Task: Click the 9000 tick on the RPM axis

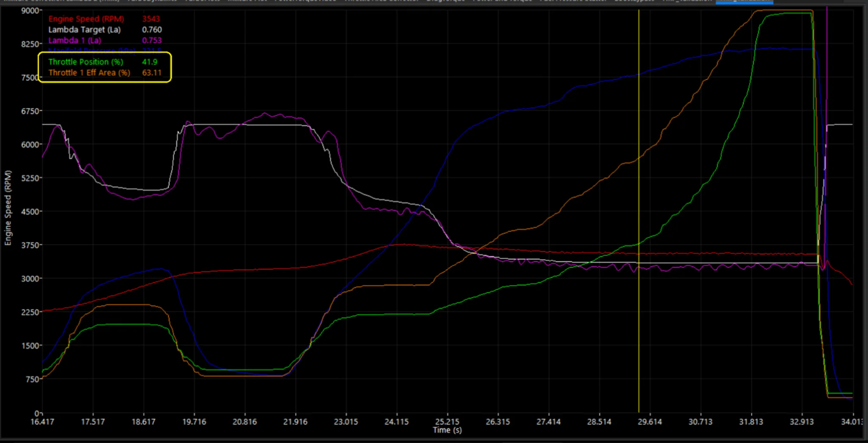Action: 31,11
